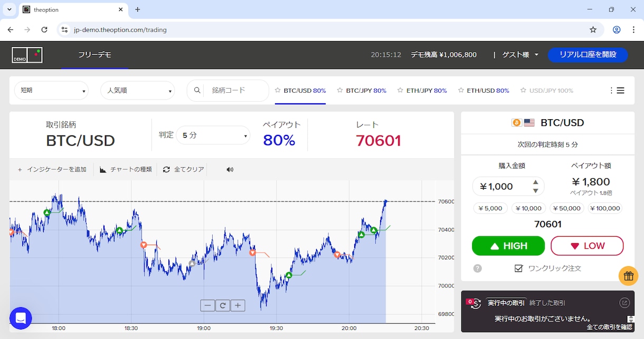Set amount to ¥50,000
Image resolution: width=644 pixels, height=339 pixels.
click(x=567, y=208)
